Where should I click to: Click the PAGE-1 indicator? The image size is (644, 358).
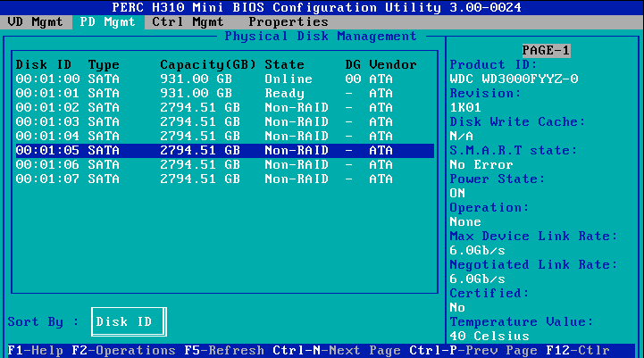click(x=545, y=51)
